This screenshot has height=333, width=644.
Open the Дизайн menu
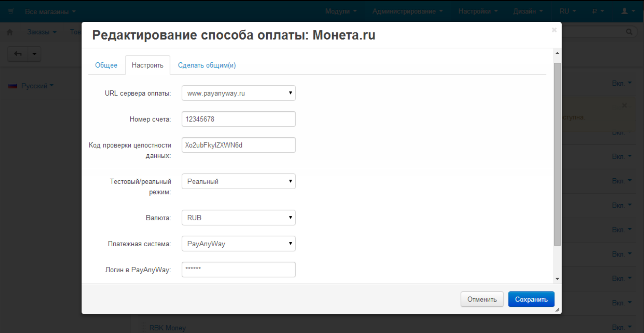coord(528,11)
